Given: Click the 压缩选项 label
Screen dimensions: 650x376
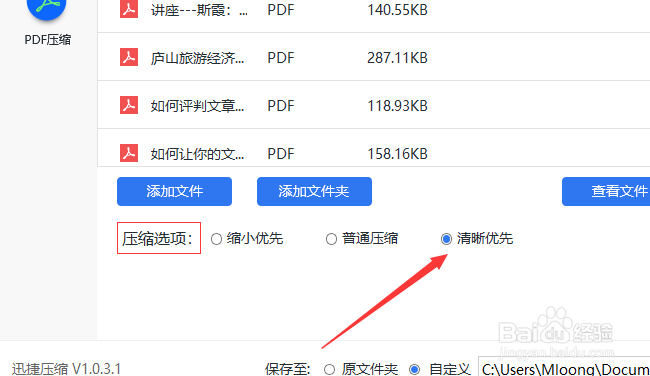Looking at the screenshot, I should pyautogui.click(x=158, y=239).
